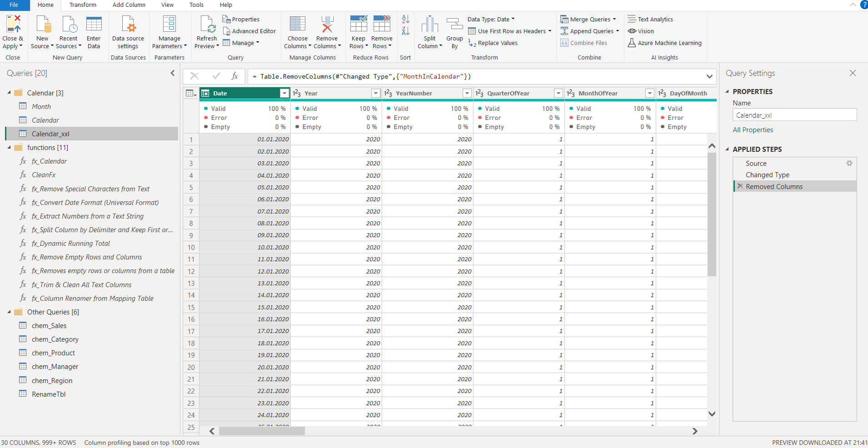Click the horizontal scrollbar thumb

(x=262, y=431)
